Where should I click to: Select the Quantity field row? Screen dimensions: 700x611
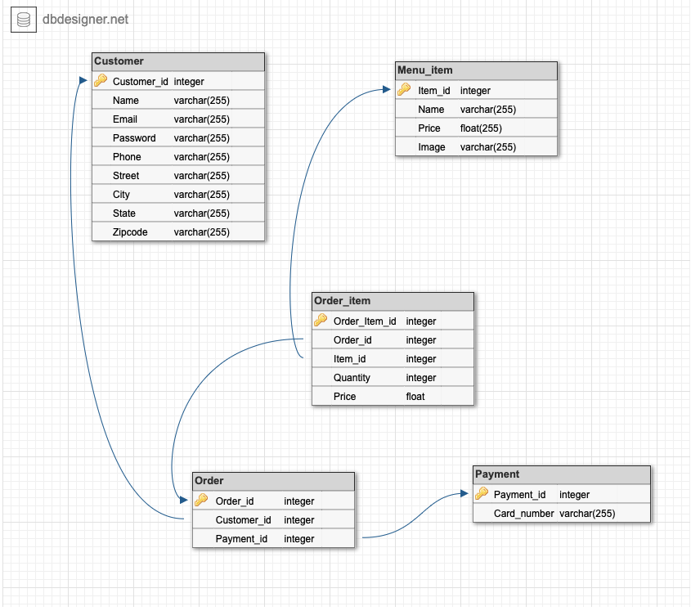coord(393,377)
